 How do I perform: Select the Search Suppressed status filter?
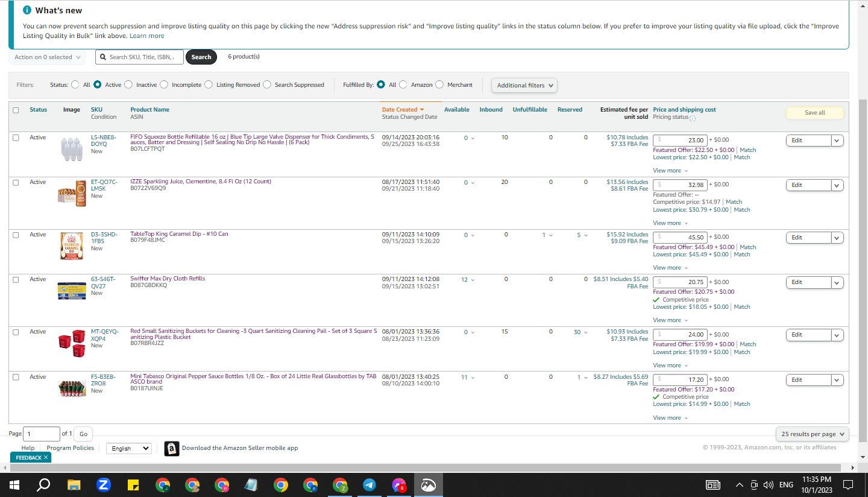[x=267, y=84]
